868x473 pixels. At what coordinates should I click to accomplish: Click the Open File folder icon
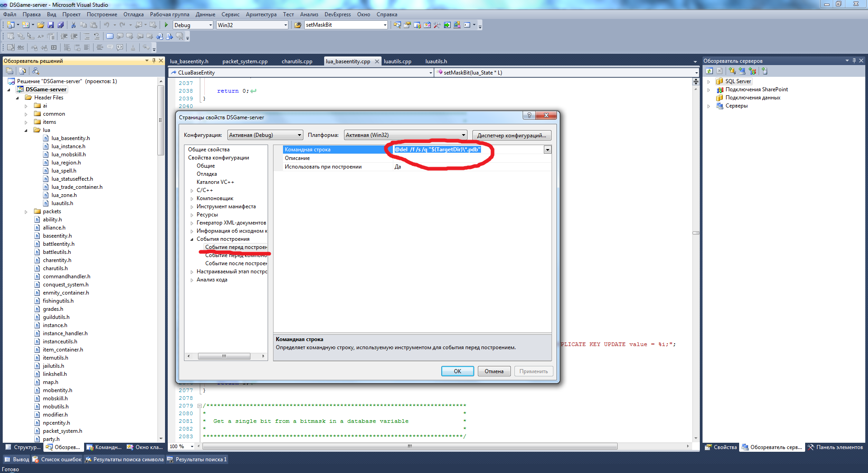point(41,25)
